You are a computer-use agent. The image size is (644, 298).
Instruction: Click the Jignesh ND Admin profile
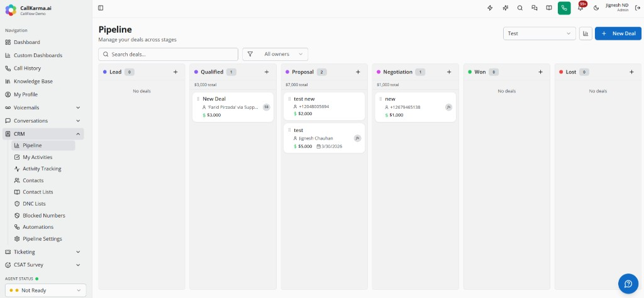617,8
